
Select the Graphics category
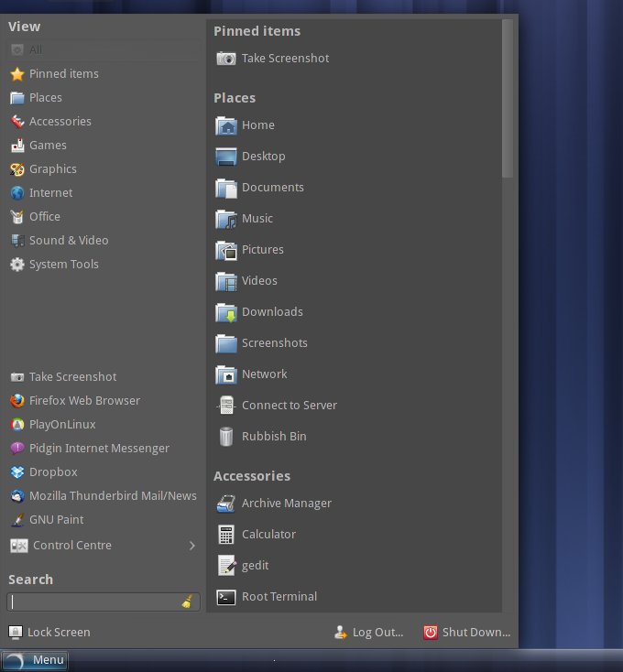click(52, 169)
